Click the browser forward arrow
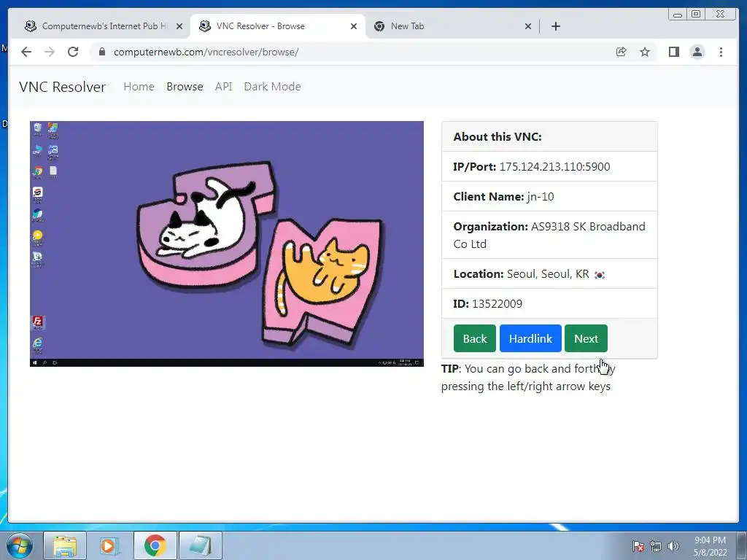Viewport: 747px width, 560px height. pos(50,52)
